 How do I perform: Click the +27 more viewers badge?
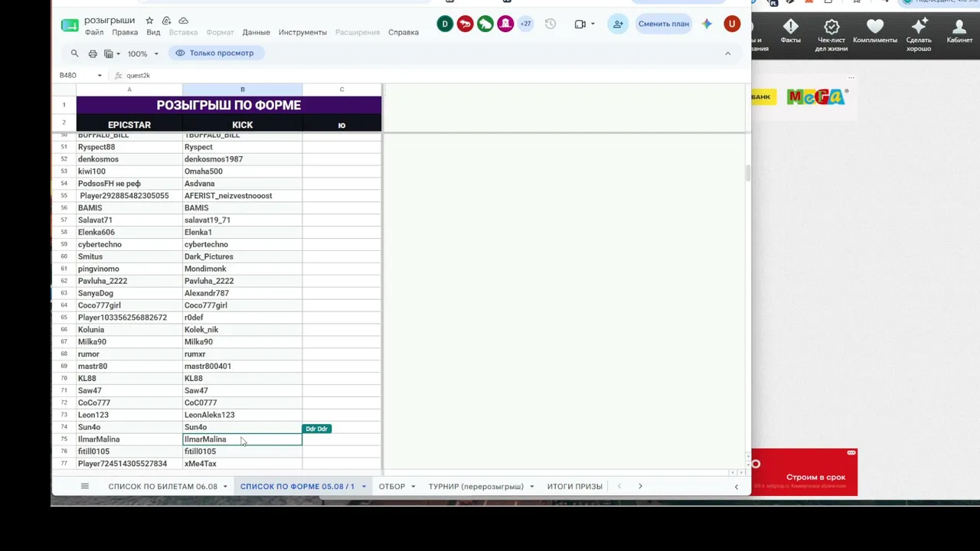point(526,24)
